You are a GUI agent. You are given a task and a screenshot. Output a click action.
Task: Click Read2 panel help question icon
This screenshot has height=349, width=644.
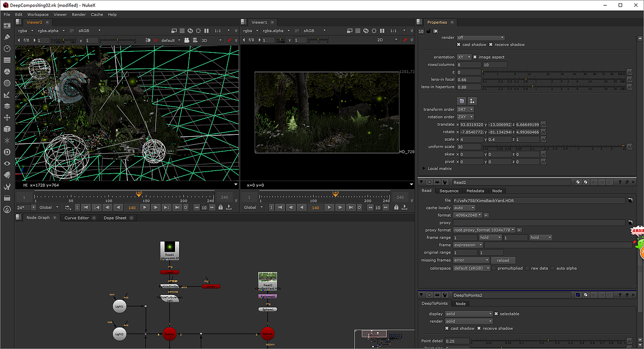(620, 182)
